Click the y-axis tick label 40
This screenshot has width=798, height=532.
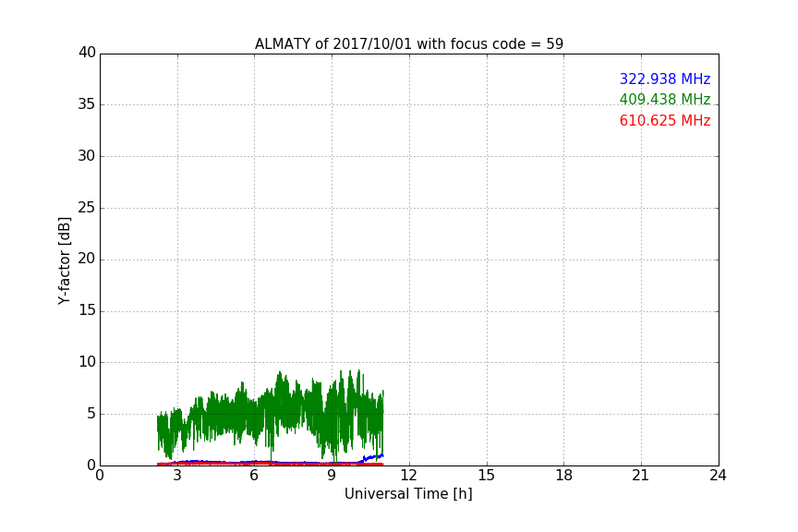87,53
